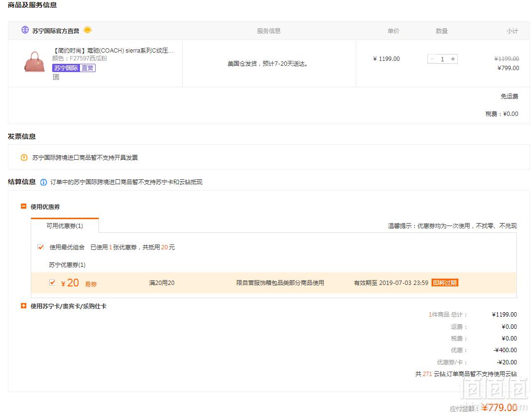Click the blue info icon beside 结算信息
The image size is (532, 415).
click(43, 182)
